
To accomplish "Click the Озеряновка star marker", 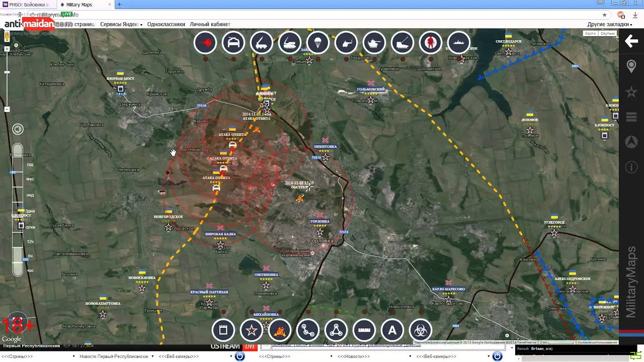I will tap(266, 286).
